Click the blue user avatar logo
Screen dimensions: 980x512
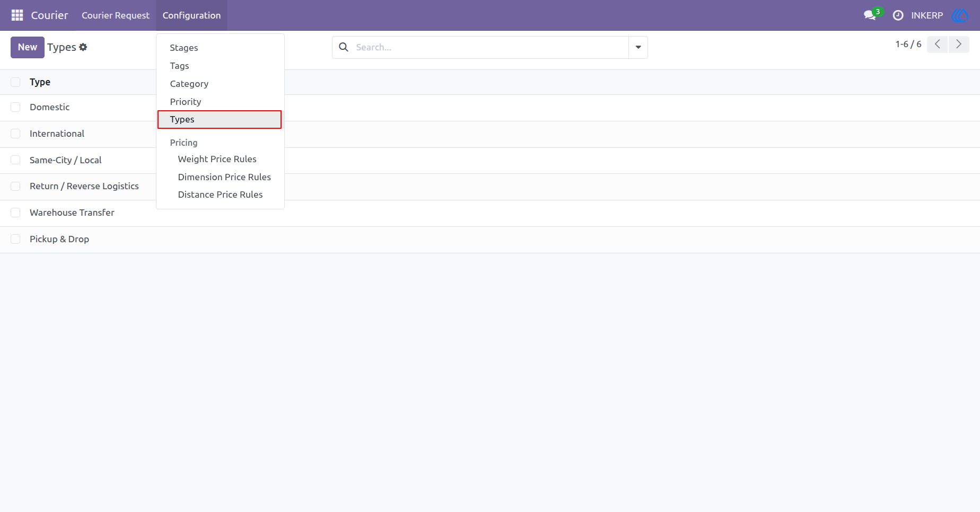[960, 15]
